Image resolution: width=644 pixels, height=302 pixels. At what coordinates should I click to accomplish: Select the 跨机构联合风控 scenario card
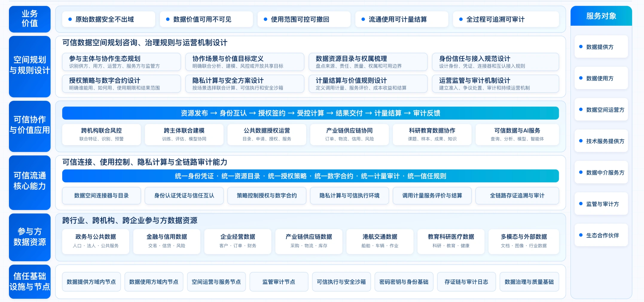[101, 135]
